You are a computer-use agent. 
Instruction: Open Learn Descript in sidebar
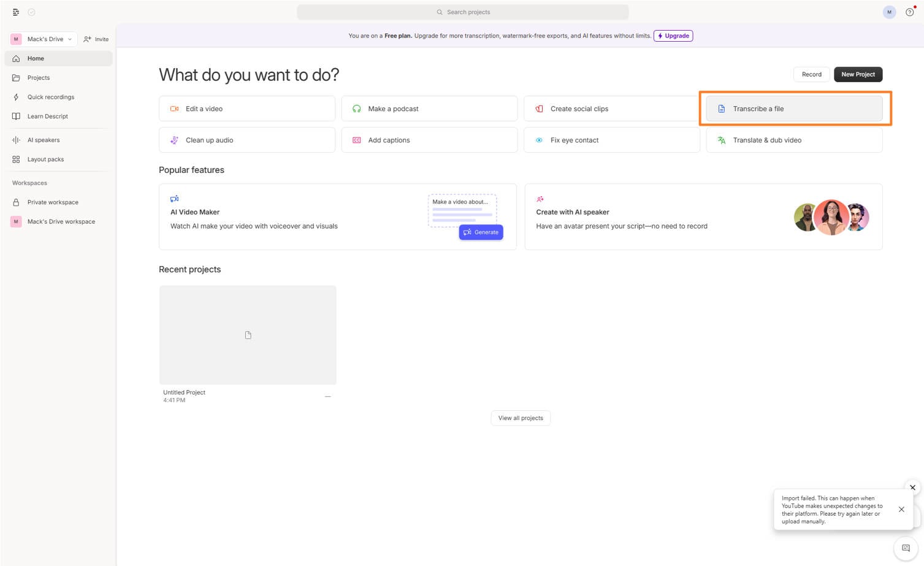coord(59,117)
